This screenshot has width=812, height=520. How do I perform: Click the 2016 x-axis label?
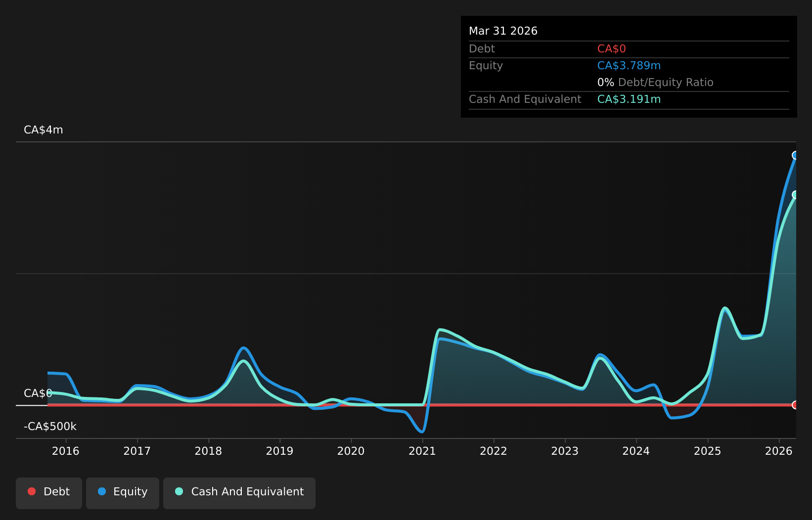[x=66, y=451]
